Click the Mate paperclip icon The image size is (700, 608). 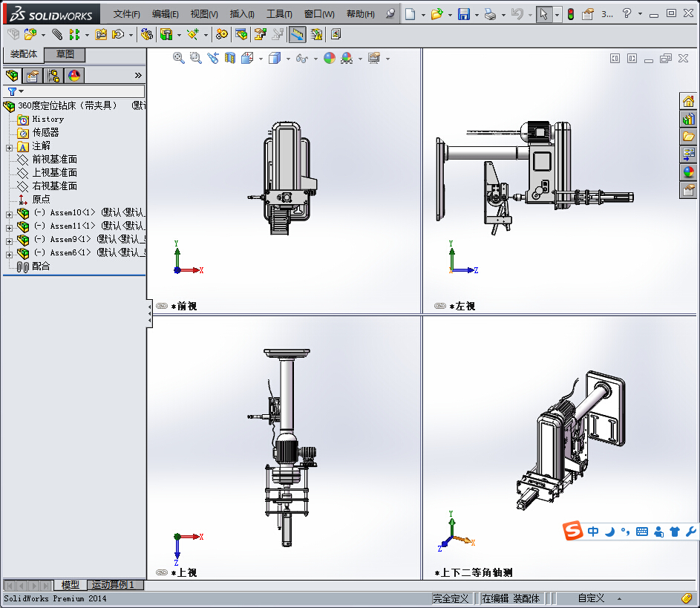[57, 34]
